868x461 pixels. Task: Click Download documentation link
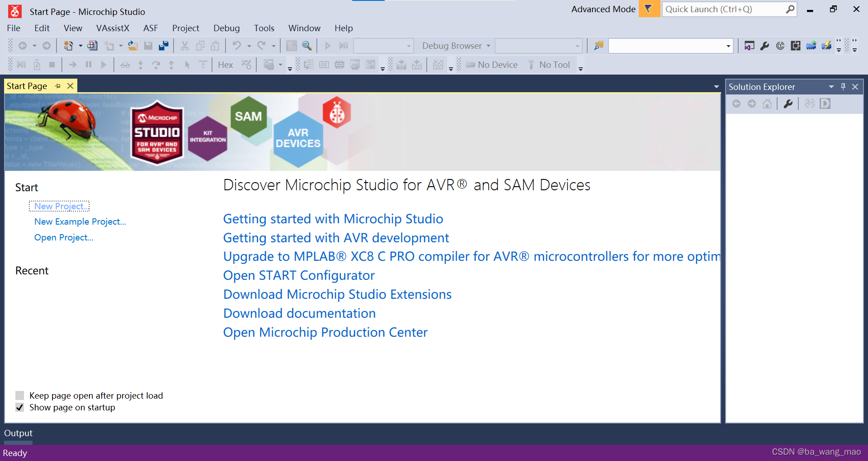coord(299,313)
